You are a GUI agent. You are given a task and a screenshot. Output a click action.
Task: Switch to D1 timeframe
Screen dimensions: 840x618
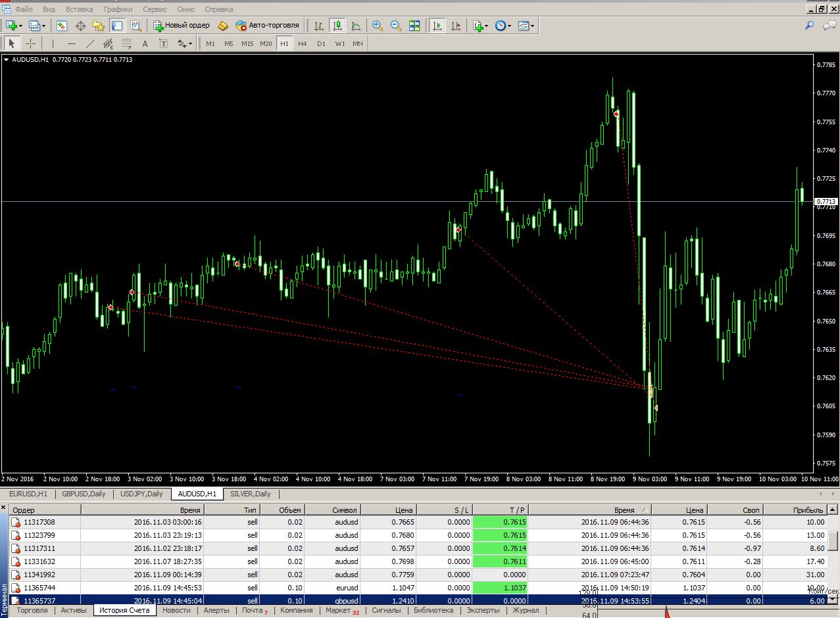click(x=321, y=43)
